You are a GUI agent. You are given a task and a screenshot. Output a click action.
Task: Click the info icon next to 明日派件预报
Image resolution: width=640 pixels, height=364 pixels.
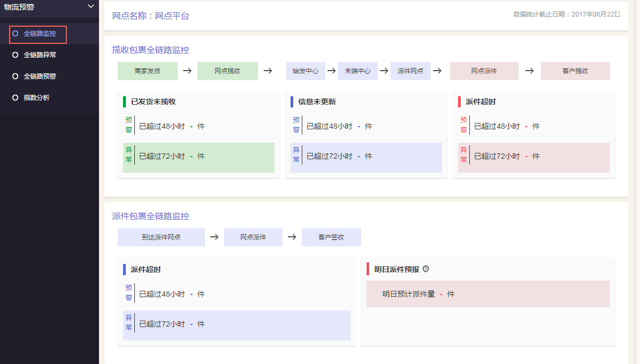click(x=426, y=269)
